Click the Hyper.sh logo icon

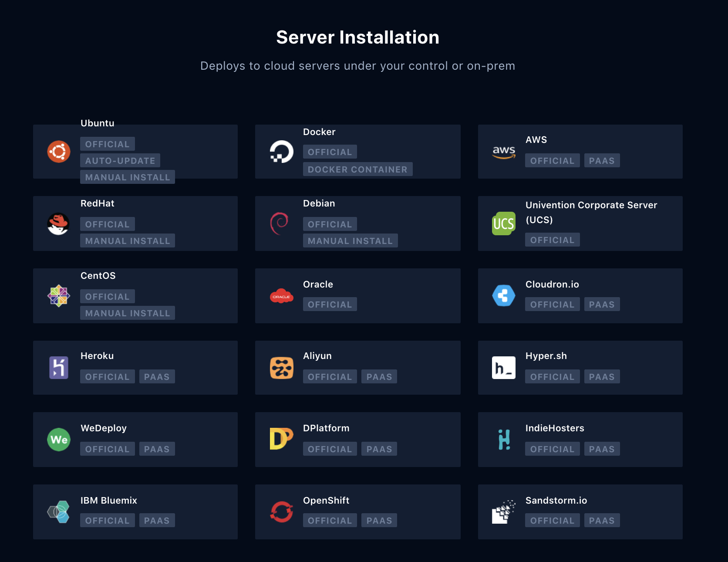click(x=504, y=368)
